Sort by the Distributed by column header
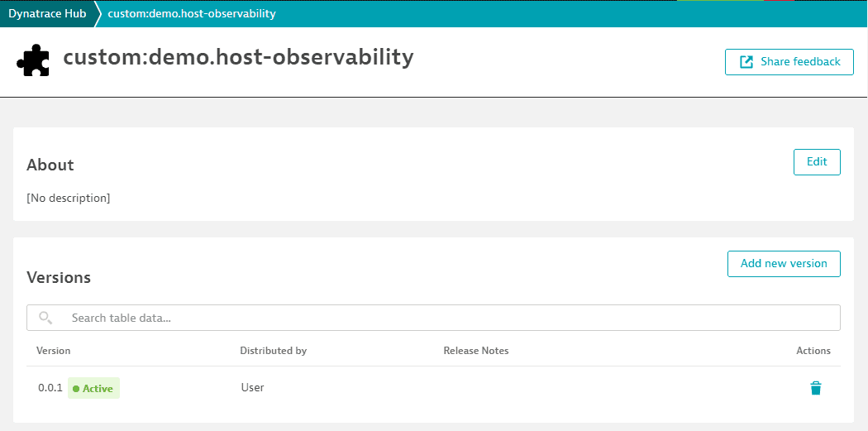The height and width of the screenshot is (431, 868). click(273, 351)
